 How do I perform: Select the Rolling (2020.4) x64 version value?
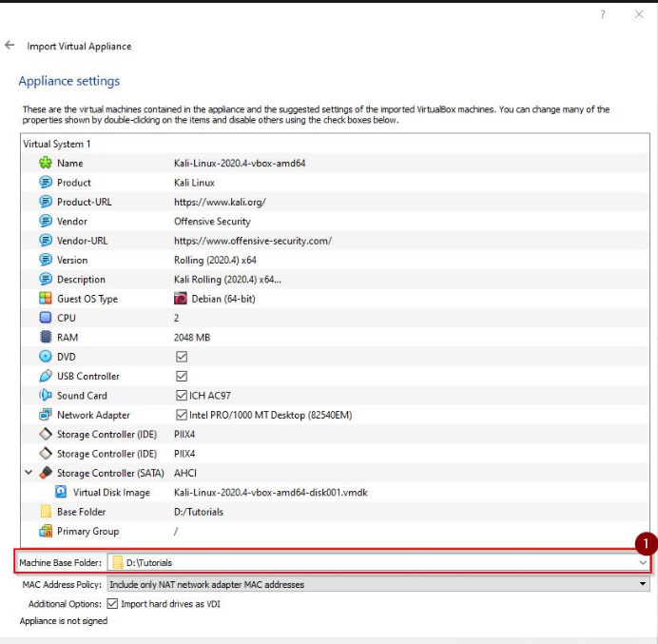215,260
